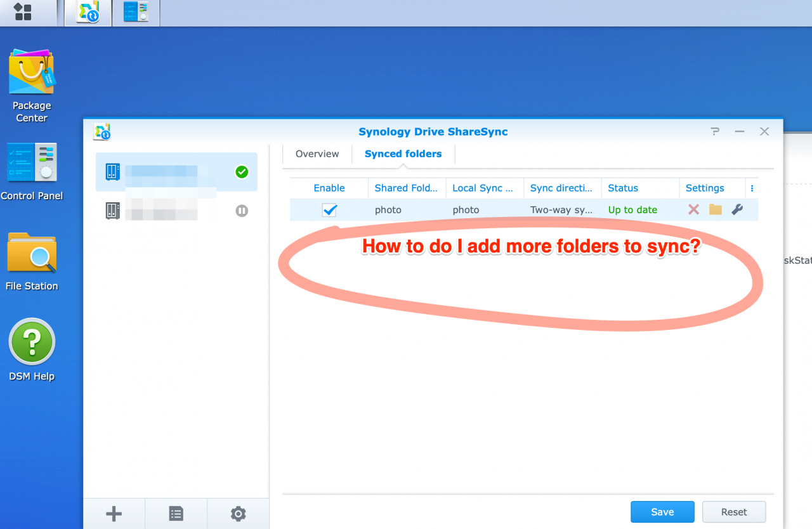The image size is (812, 529).
Task: Open global settings via the gear icon
Action: tap(238, 513)
